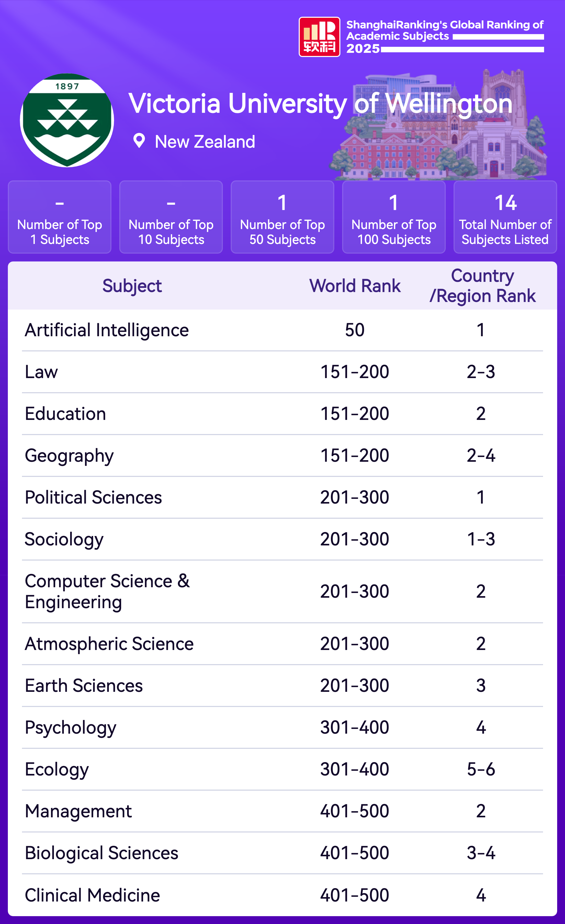Select the Number of Top 50 Subjects card
This screenshot has height=924, width=565.
tap(282, 217)
